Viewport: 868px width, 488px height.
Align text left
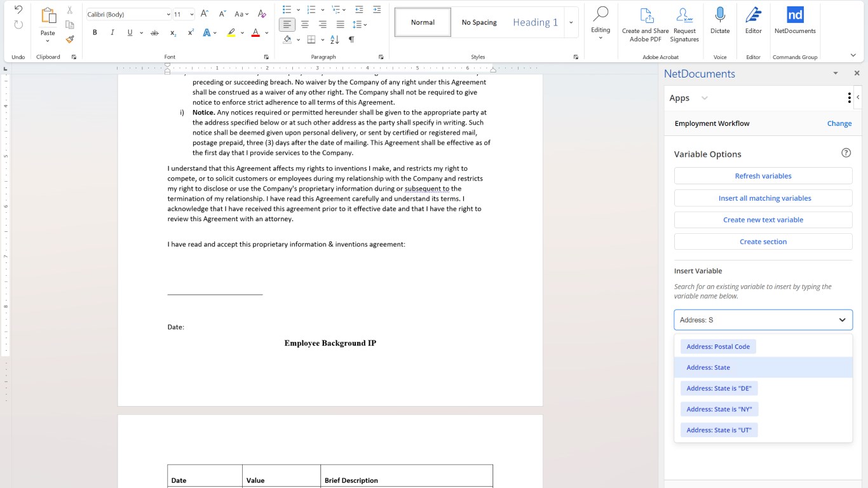pyautogui.click(x=287, y=24)
